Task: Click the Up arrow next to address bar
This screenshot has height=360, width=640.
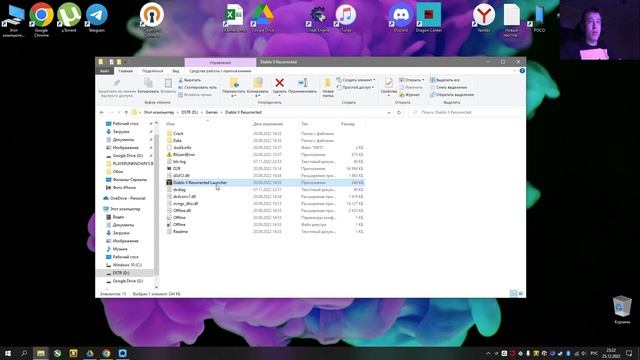Action: pos(126,112)
